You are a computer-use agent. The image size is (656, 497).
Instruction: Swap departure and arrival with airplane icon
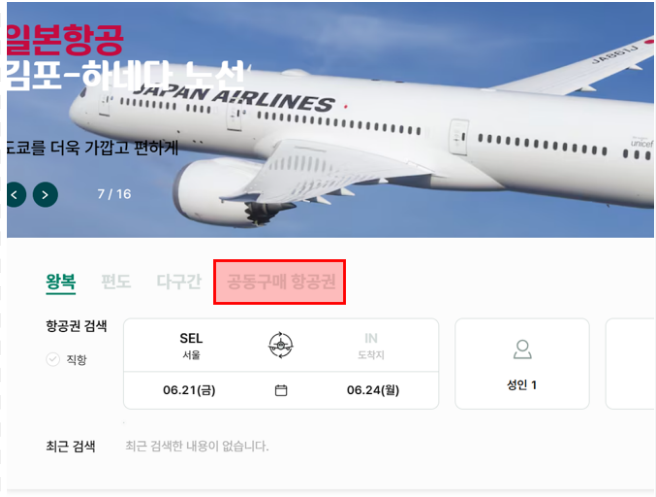coord(281,345)
